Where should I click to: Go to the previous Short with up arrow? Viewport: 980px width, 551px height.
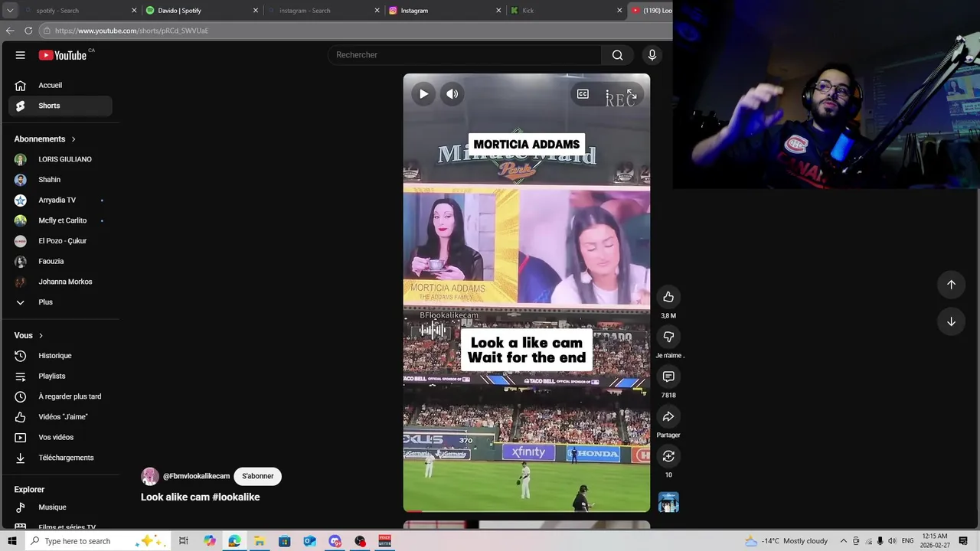click(x=951, y=285)
